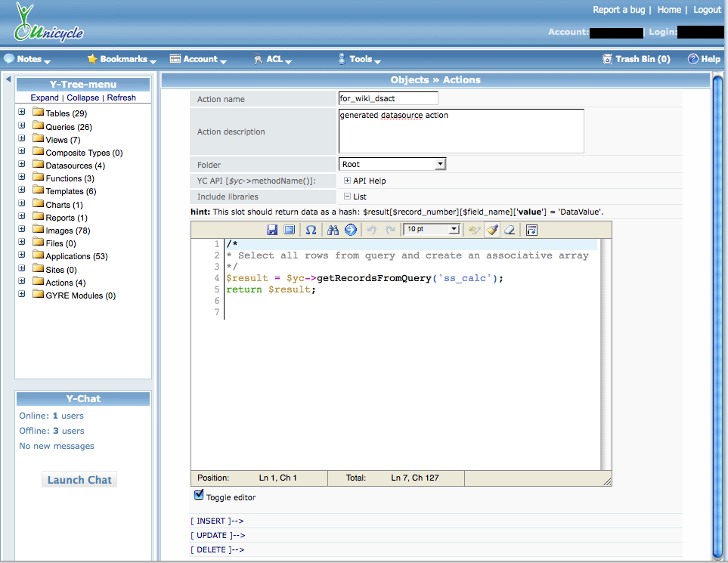The height and width of the screenshot is (563, 728).
Task: Expand the Queries tree folder
Action: pos(22,126)
